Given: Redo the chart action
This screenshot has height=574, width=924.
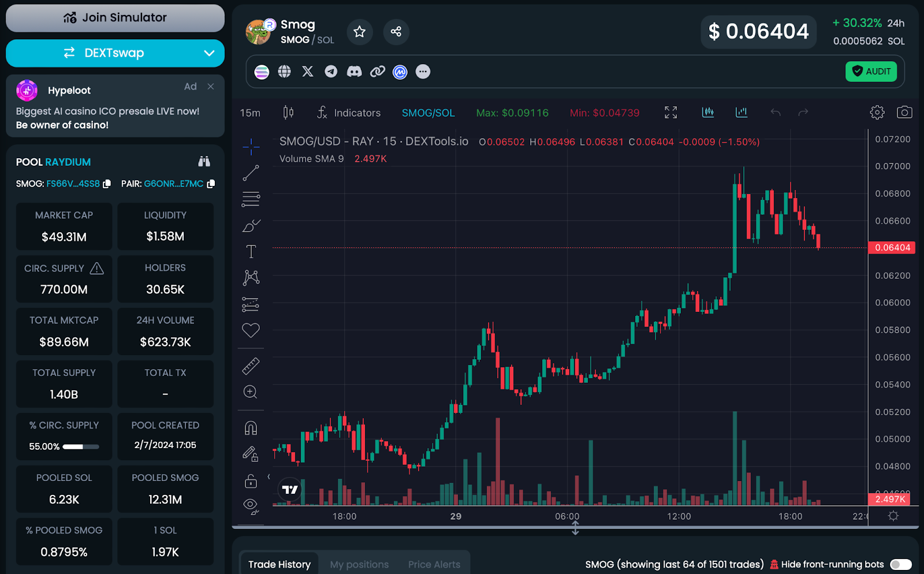Looking at the screenshot, I should [803, 113].
